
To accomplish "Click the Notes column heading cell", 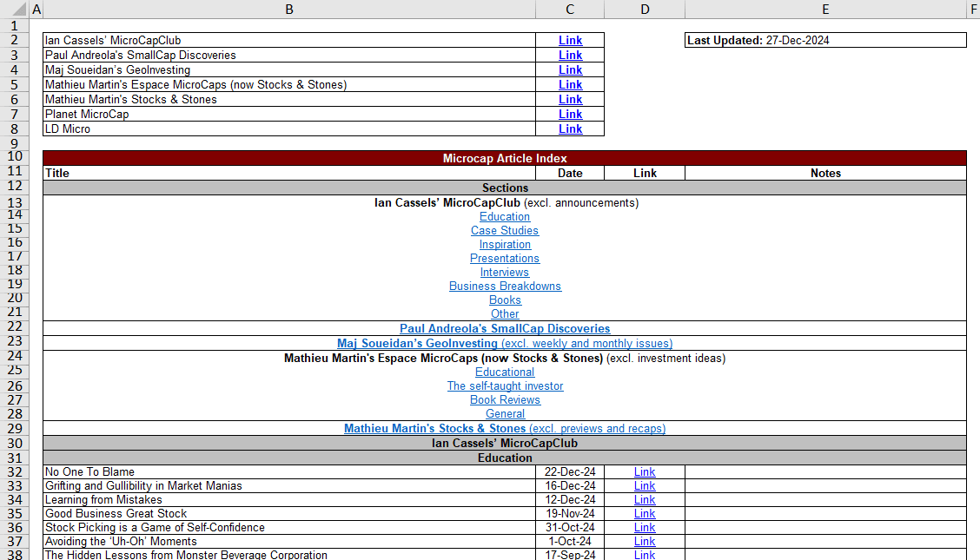I will tap(825, 173).
